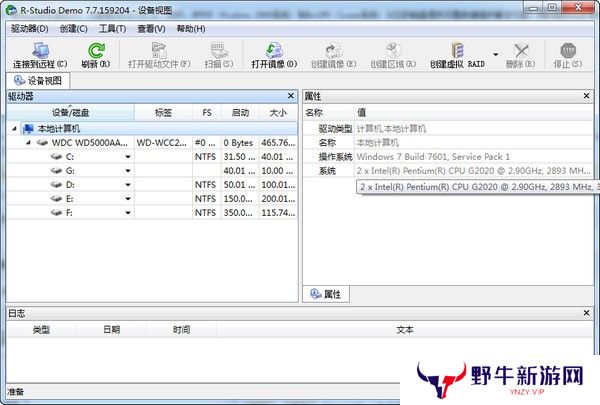Click the 驱动类型 property row
Screen dimensions: 600x405
tap(448, 129)
